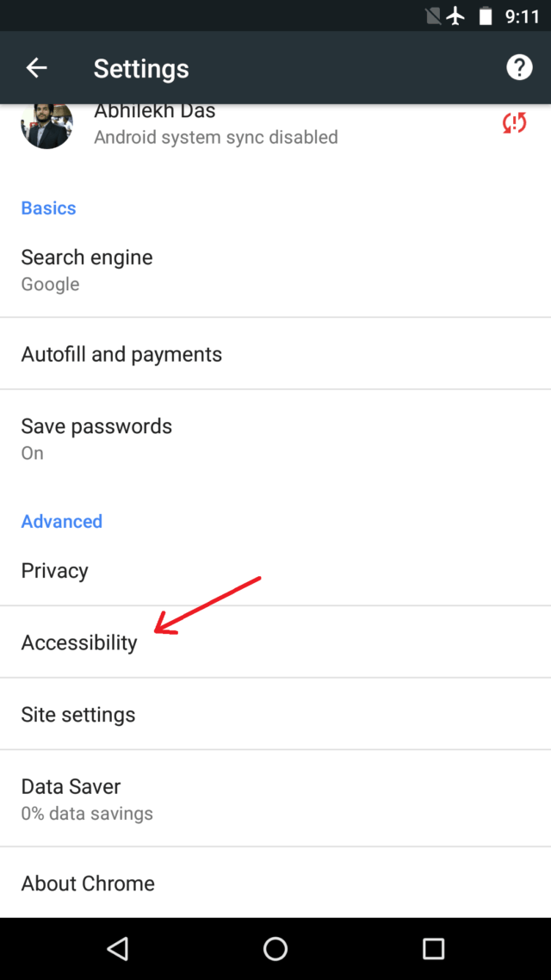
Task: Click the back arrow in Settings
Action: 36,66
